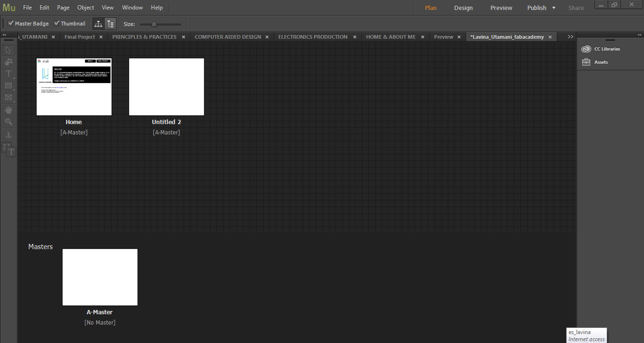Close the HOME & ABOUT ME tab
The image size is (644, 343).
click(422, 37)
